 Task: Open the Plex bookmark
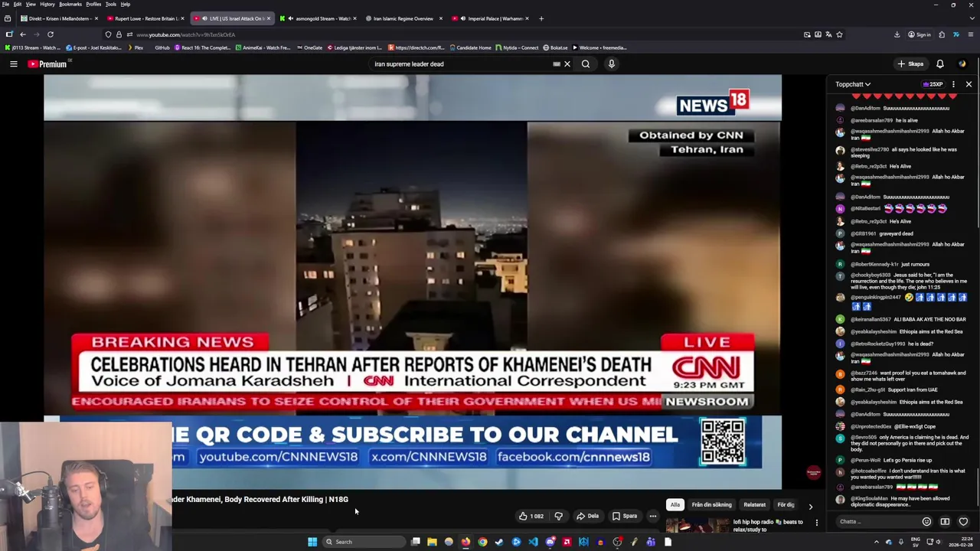click(136, 47)
